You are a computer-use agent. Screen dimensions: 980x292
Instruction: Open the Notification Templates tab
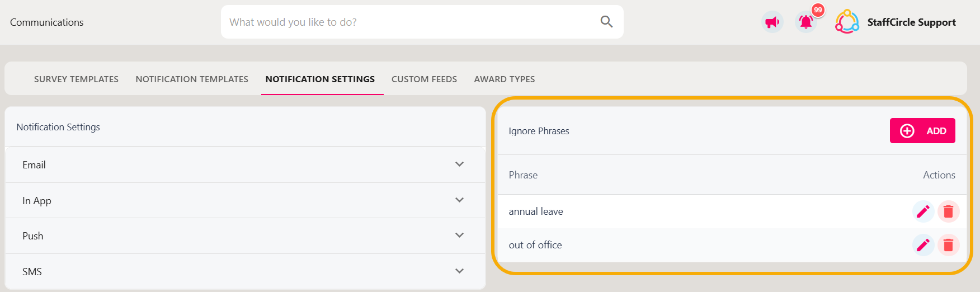pos(192,79)
